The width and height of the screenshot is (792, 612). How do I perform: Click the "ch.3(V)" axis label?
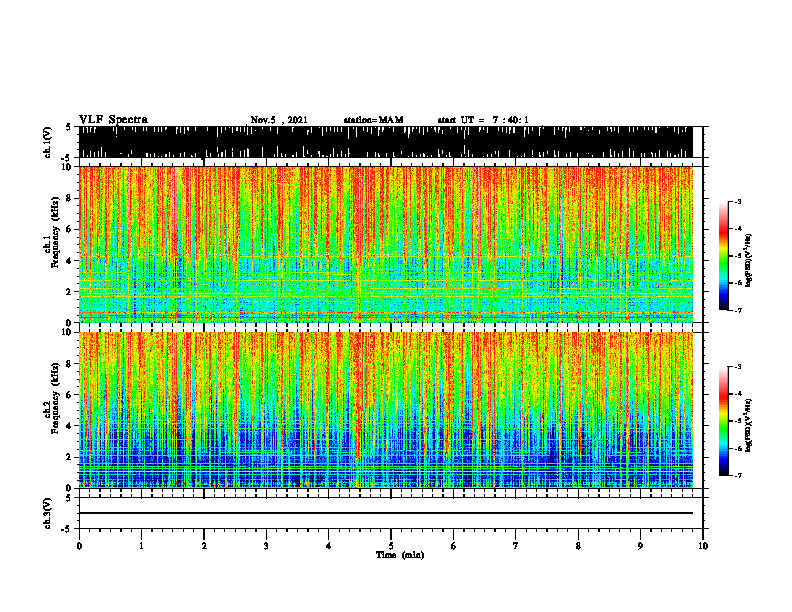[x=47, y=513]
